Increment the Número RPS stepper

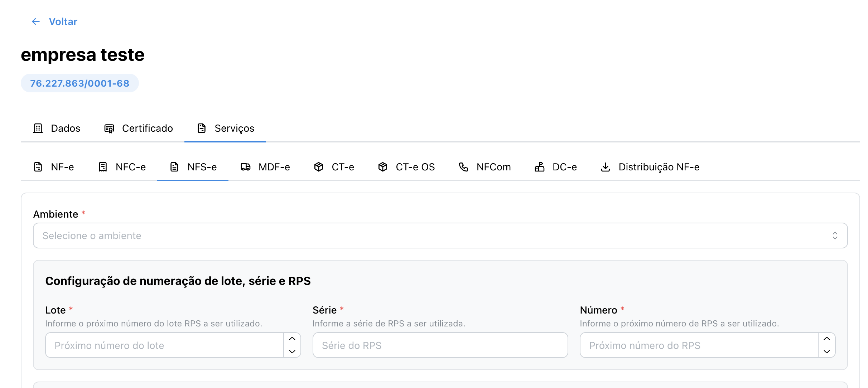pyautogui.click(x=826, y=339)
